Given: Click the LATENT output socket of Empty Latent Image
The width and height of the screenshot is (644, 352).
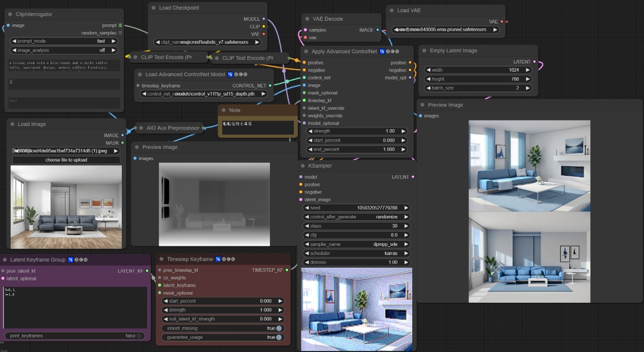Looking at the screenshot, I should tap(534, 62).
